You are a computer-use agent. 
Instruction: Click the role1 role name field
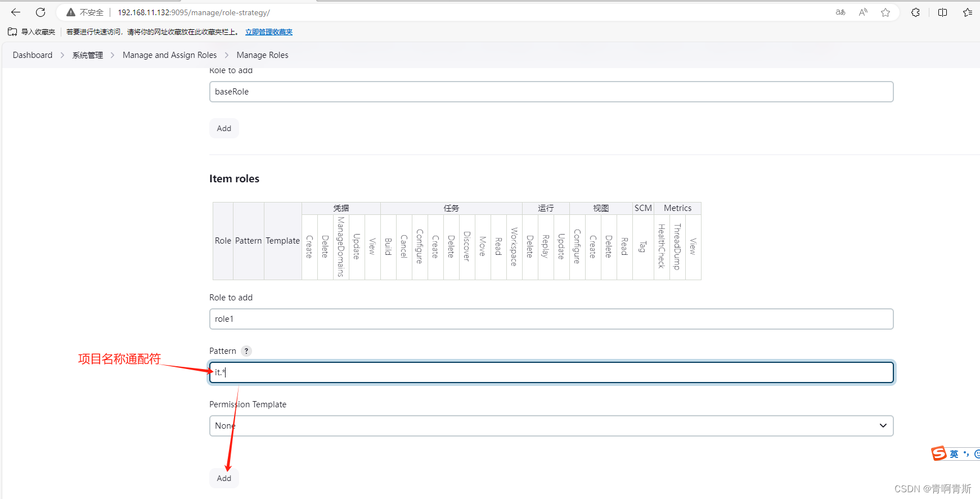click(x=551, y=319)
